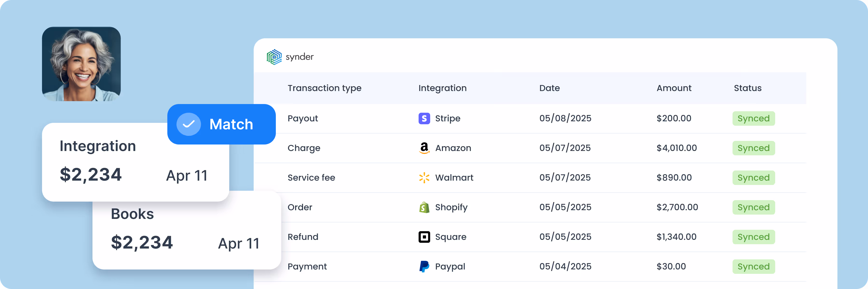
Task: Select the Shopify bag icon
Action: 424,207
